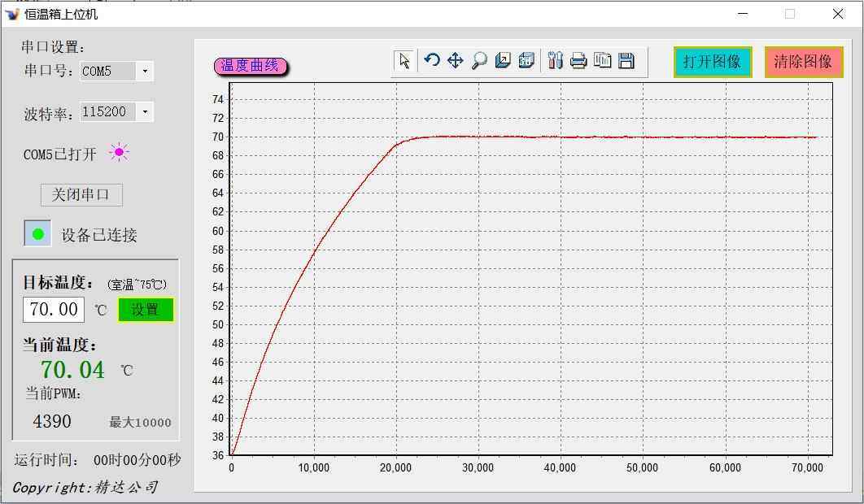Select the arrow pointer tool in chart toolbar

(404, 61)
